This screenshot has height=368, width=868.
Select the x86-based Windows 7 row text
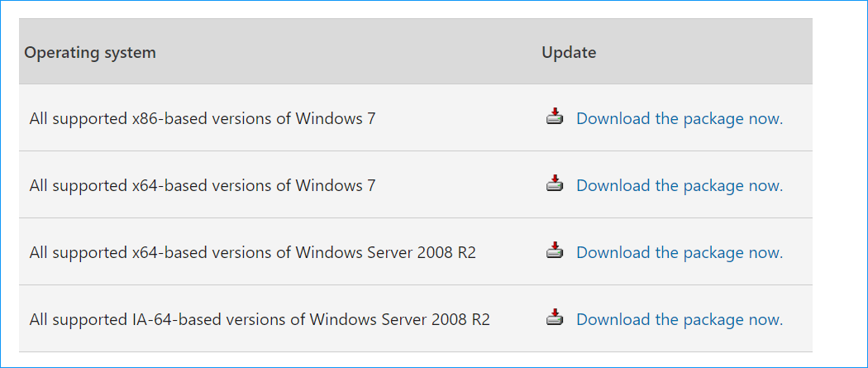coord(203,118)
